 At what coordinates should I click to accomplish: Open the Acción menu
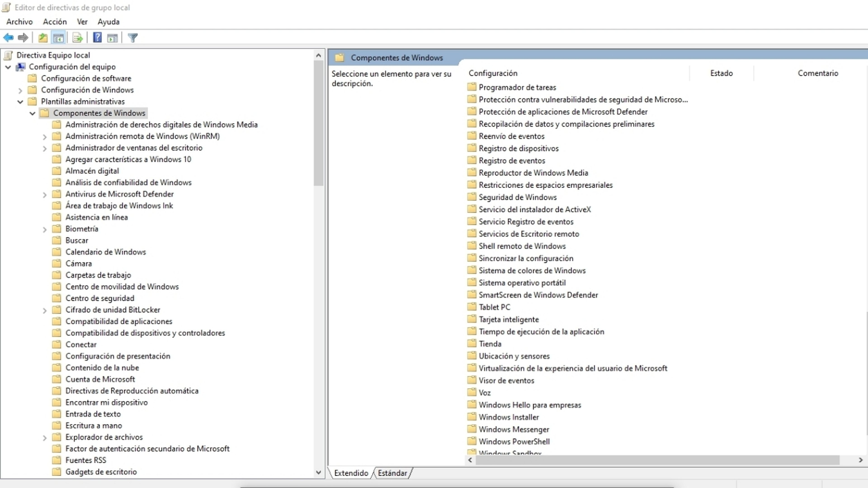click(54, 21)
